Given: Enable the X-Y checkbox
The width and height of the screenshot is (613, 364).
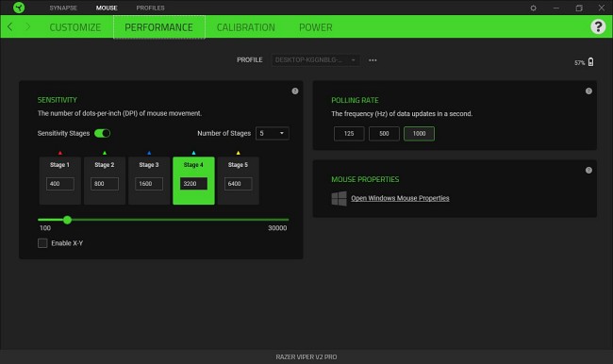Looking at the screenshot, I should click(42, 243).
